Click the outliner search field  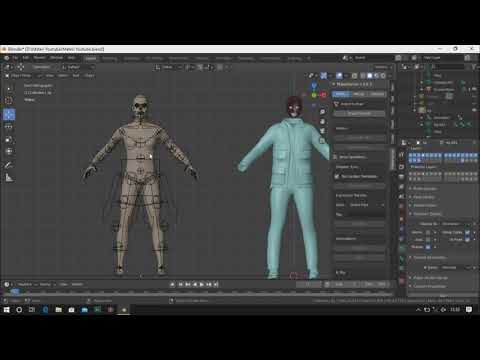(448, 67)
